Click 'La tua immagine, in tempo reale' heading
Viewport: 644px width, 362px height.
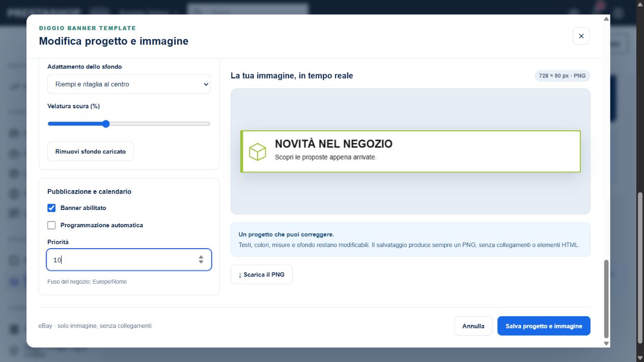(x=292, y=76)
